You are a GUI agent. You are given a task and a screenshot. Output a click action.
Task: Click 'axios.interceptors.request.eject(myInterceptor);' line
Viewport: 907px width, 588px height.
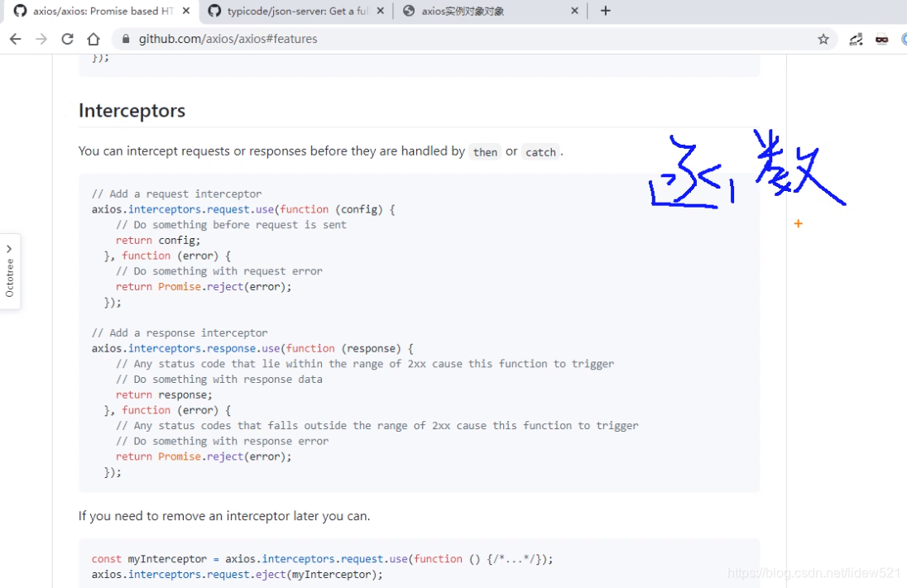pyautogui.click(x=238, y=575)
